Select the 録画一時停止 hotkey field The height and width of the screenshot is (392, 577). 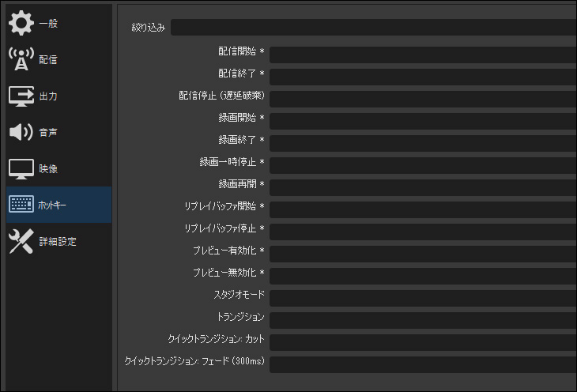tap(422, 165)
